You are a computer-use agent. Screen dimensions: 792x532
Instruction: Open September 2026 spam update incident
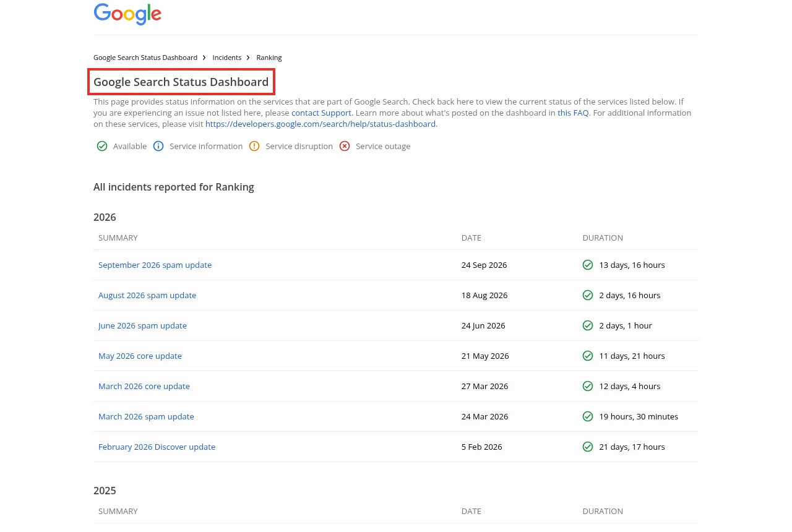(155, 265)
